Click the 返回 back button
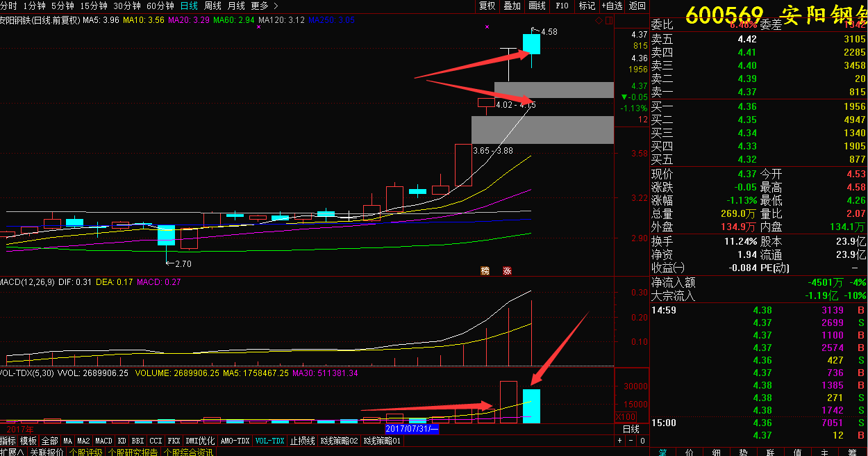Viewport: 868px width, 456px height. point(637,6)
